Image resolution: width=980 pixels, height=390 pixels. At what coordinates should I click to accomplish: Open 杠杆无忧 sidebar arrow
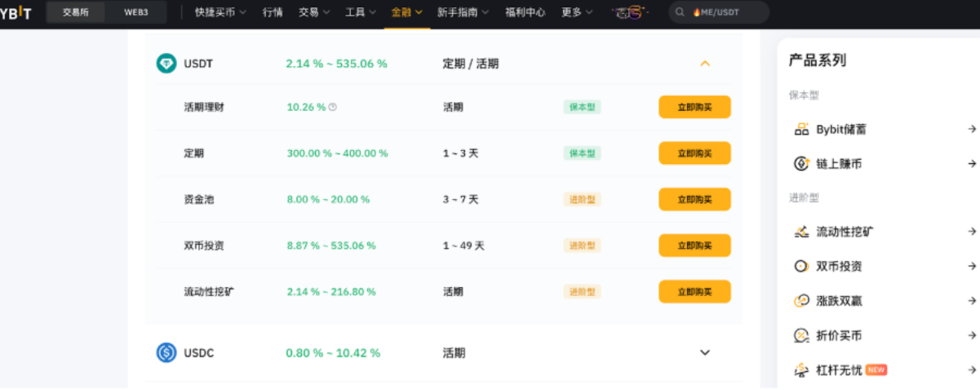tap(972, 370)
